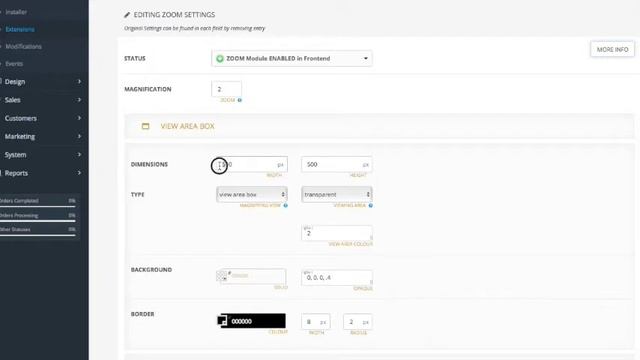Click the info icon beside Viewing Area

click(x=371, y=205)
